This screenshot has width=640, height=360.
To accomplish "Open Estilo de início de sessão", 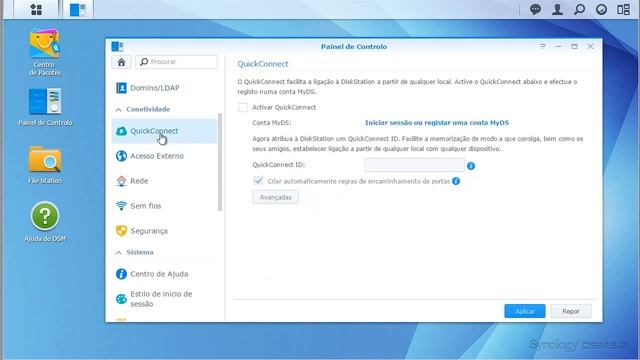I will (164, 299).
